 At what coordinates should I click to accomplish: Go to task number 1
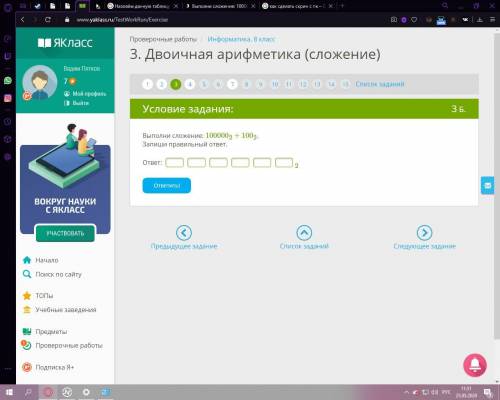147,84
